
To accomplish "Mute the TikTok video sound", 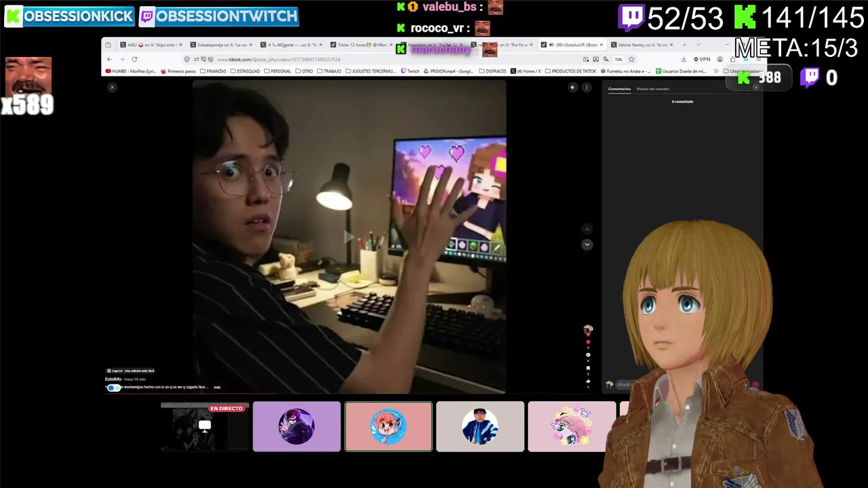I will coord(572,87).
